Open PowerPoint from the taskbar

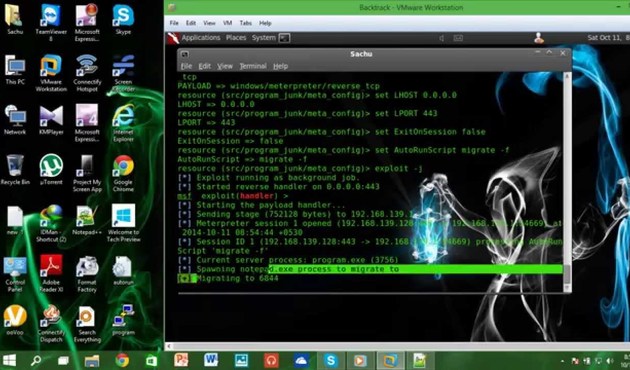181,360
